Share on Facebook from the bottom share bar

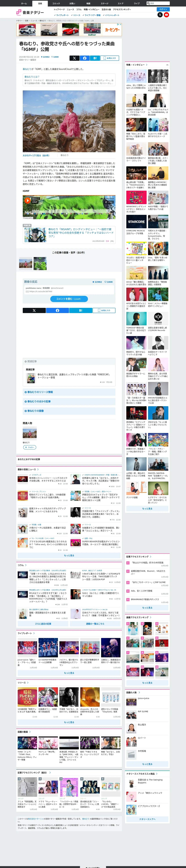(x=57, y=310)
